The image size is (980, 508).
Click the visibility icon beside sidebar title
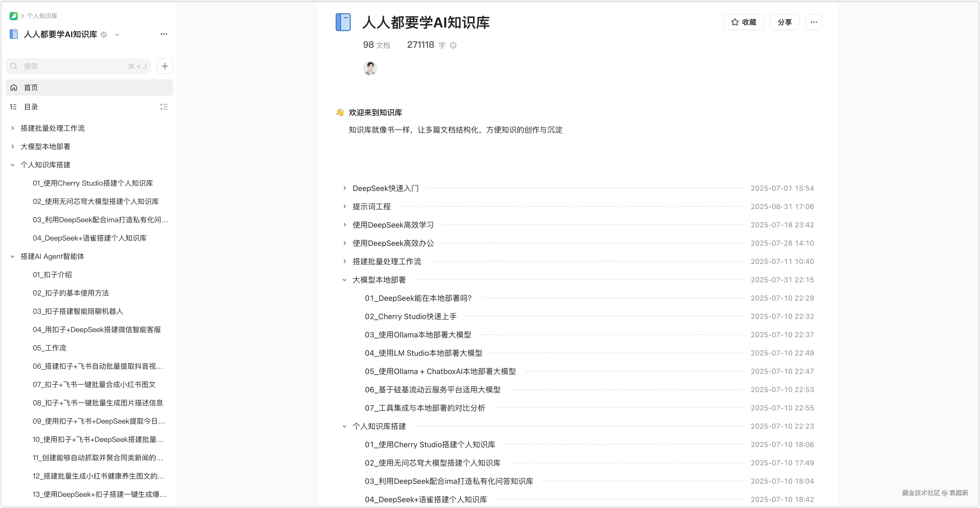[x=104, y=35]
